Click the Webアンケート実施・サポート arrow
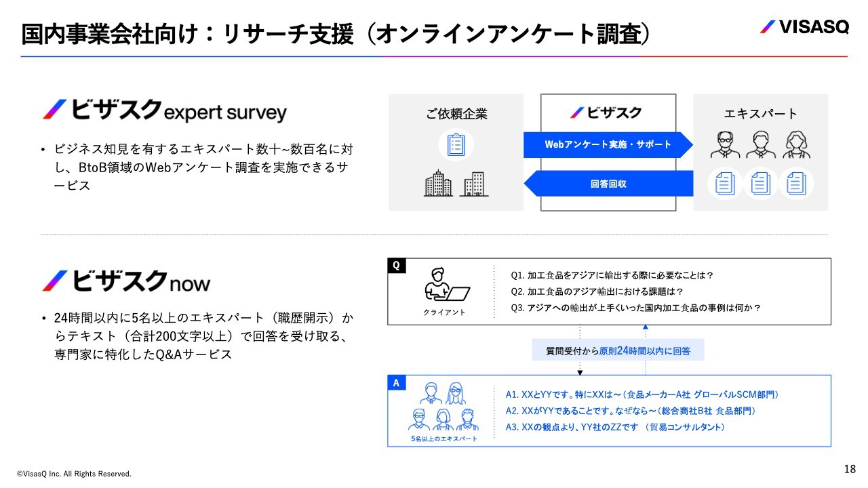 [x=608, y=144]
